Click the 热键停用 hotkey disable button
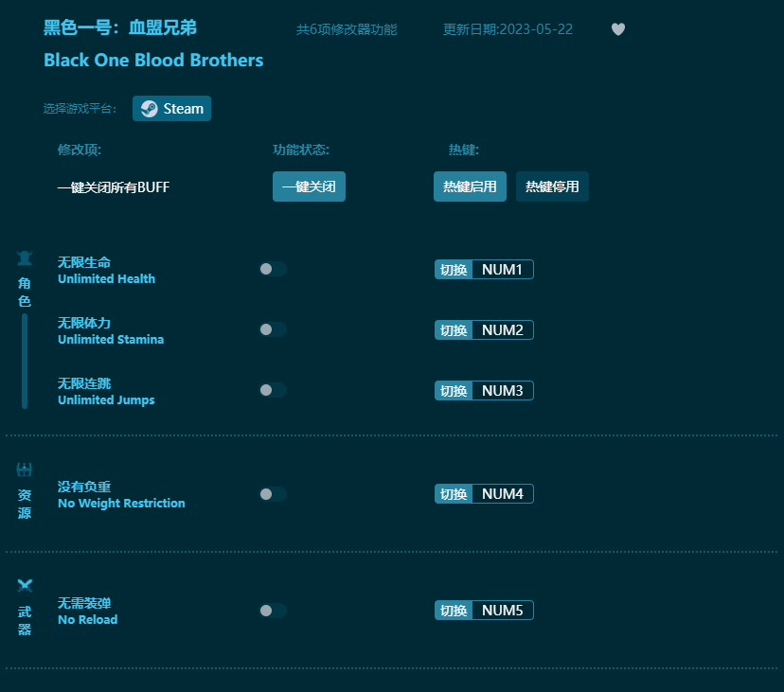 552,186
